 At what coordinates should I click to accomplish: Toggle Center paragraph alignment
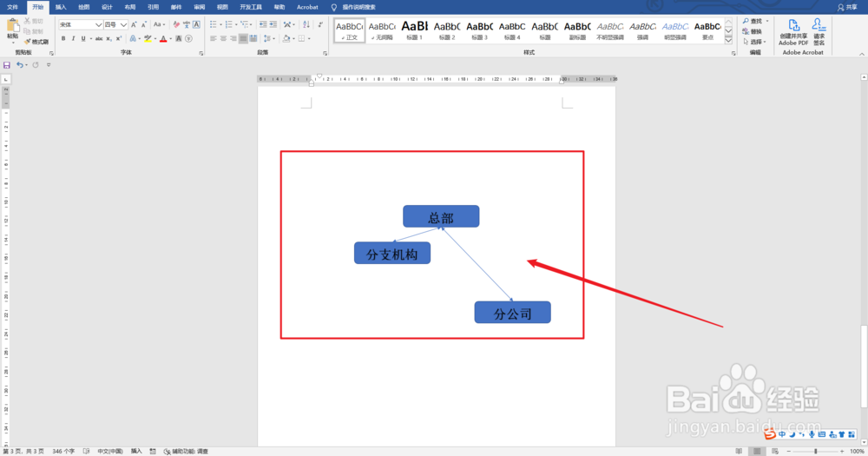223,39
